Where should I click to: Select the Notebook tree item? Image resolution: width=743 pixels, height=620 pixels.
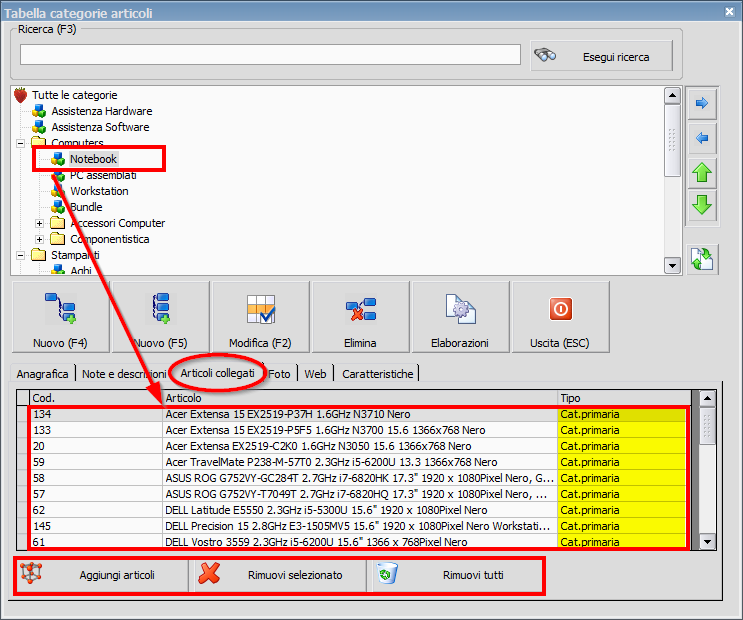[x=93, y=159]
